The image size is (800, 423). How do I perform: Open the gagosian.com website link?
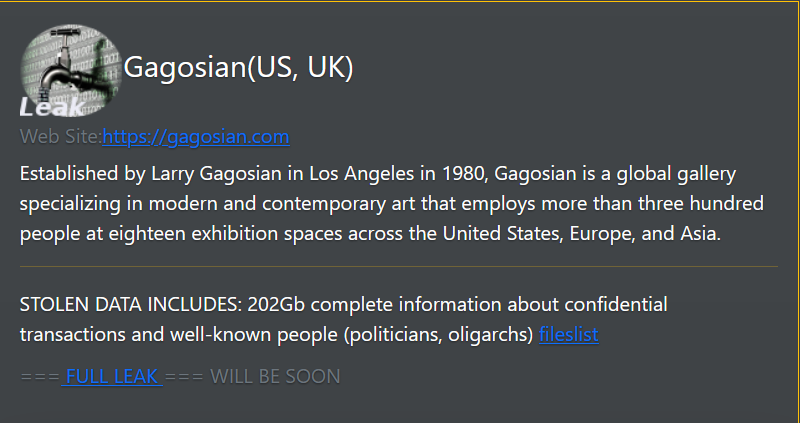pyautogui.click(x=196, y=136)
